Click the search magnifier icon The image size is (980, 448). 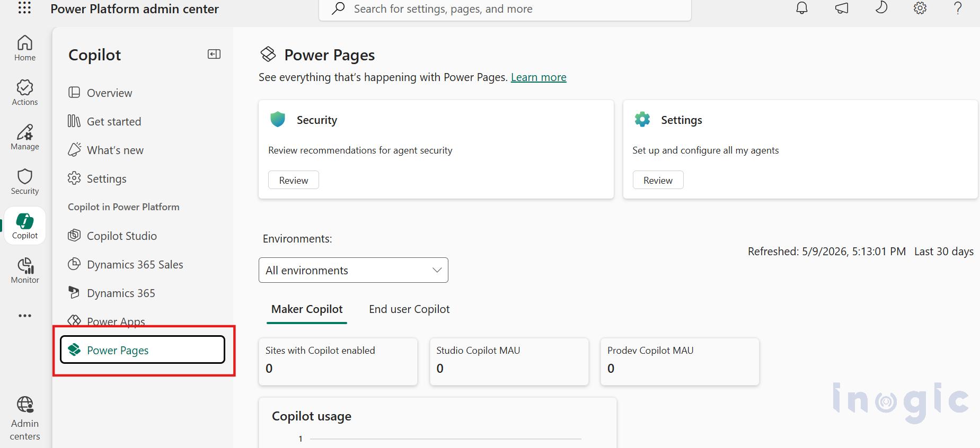pyautogui.click(x=338, y=8)
